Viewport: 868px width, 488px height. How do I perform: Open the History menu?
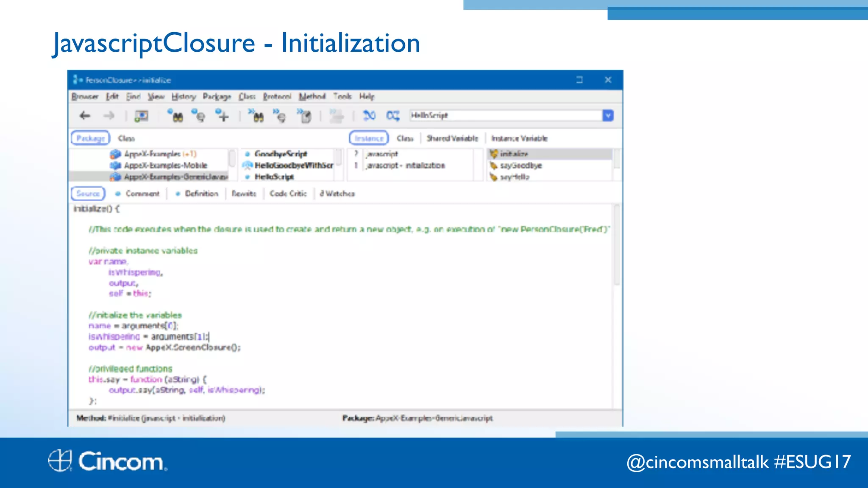click(184, 97)
